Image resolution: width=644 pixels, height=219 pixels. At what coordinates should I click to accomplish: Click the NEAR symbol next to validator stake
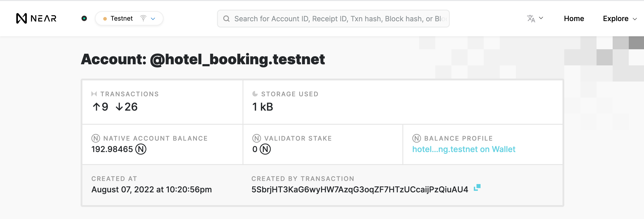[x=265, y=149]
